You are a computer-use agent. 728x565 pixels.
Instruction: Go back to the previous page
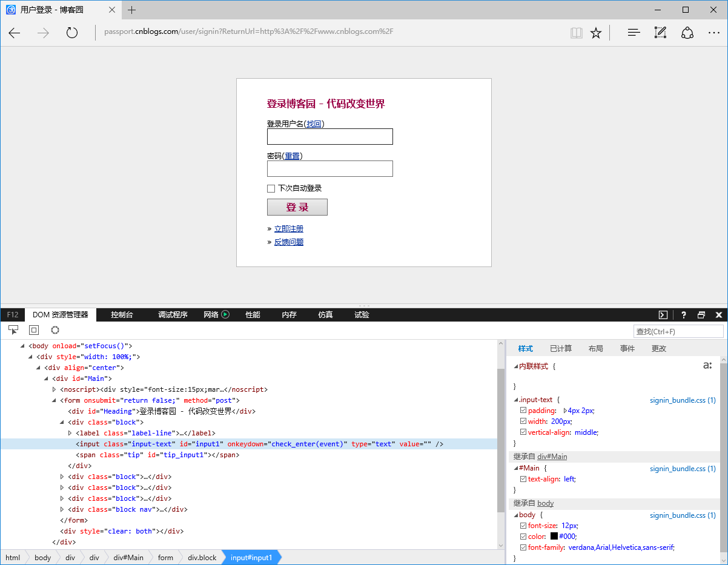click(15, 33)
